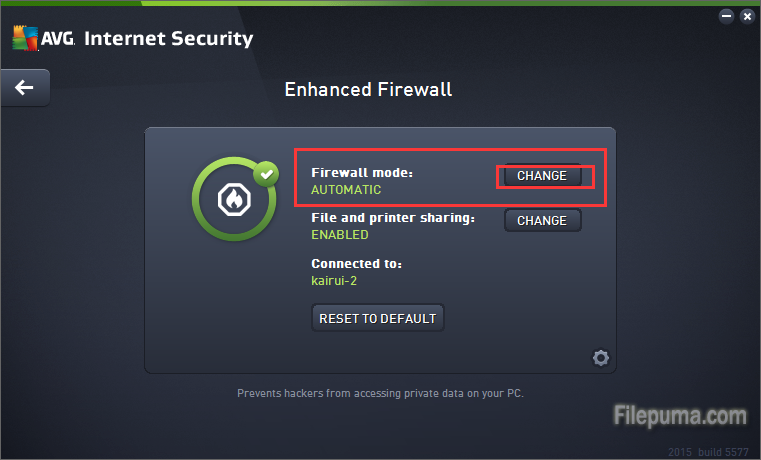Click the back arrow button
This screenshot has height=460, width=761.
click(24, 88)
